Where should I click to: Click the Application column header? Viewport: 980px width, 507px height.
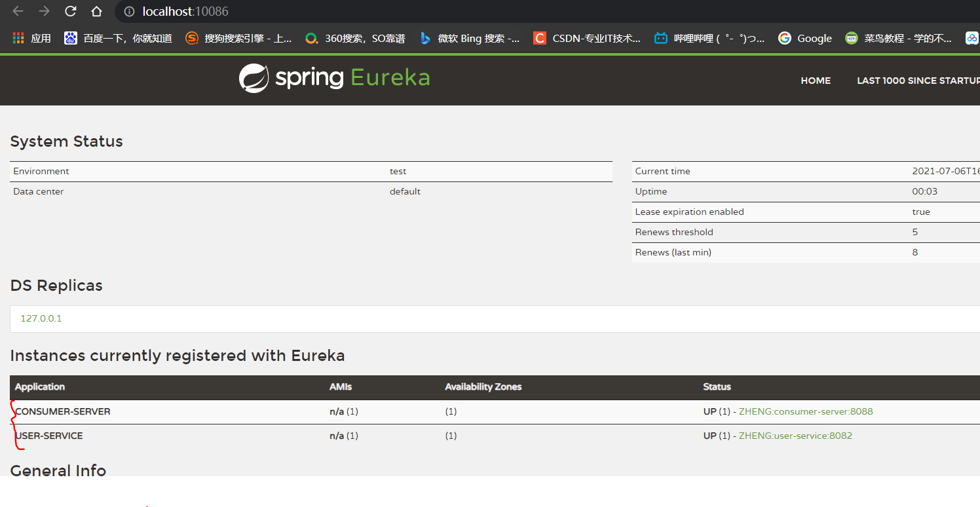click(x=40, y=386)
